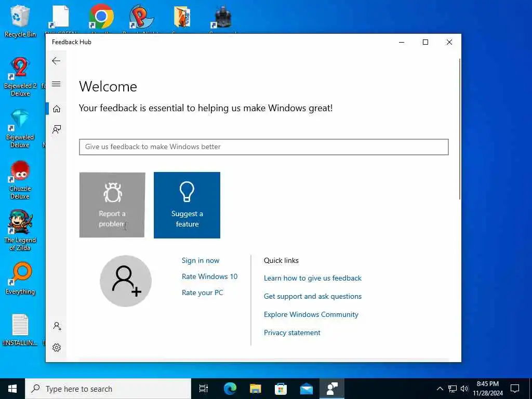Click the Sign in now link
532x399 pixels.
point(201,261)
